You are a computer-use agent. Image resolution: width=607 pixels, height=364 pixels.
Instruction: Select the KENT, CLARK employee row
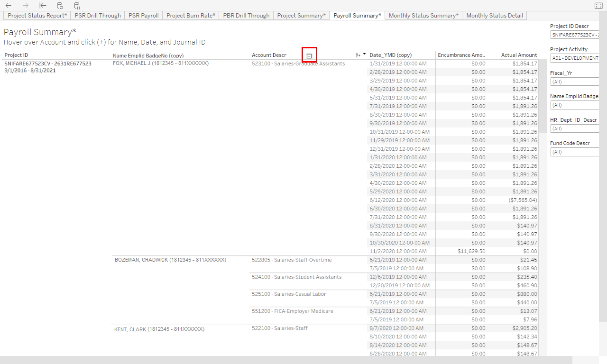pos(159,328)
